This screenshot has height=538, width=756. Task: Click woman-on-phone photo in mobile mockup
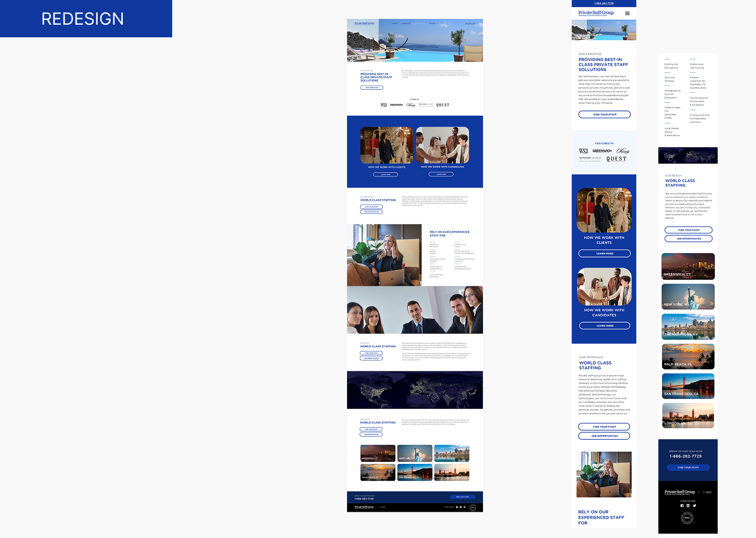click(604, 474)
